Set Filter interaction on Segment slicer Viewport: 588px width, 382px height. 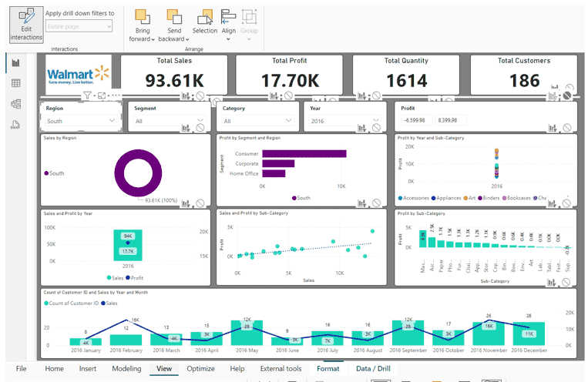point(186,128)
